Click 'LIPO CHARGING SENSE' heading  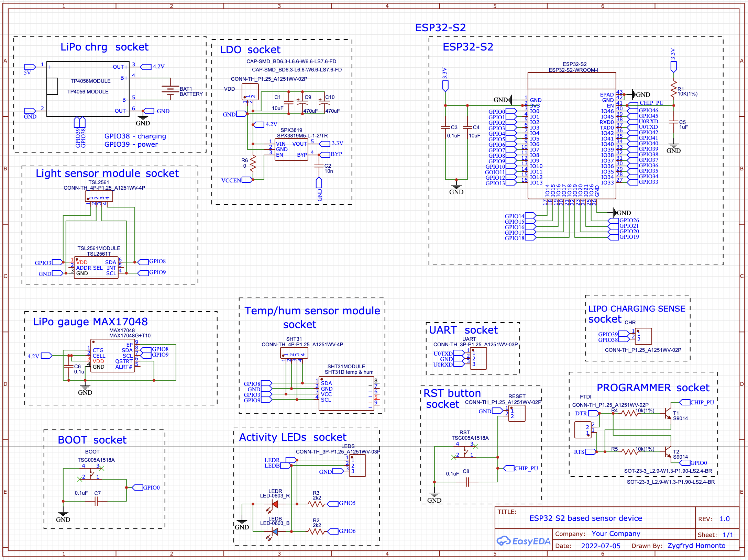637,309
